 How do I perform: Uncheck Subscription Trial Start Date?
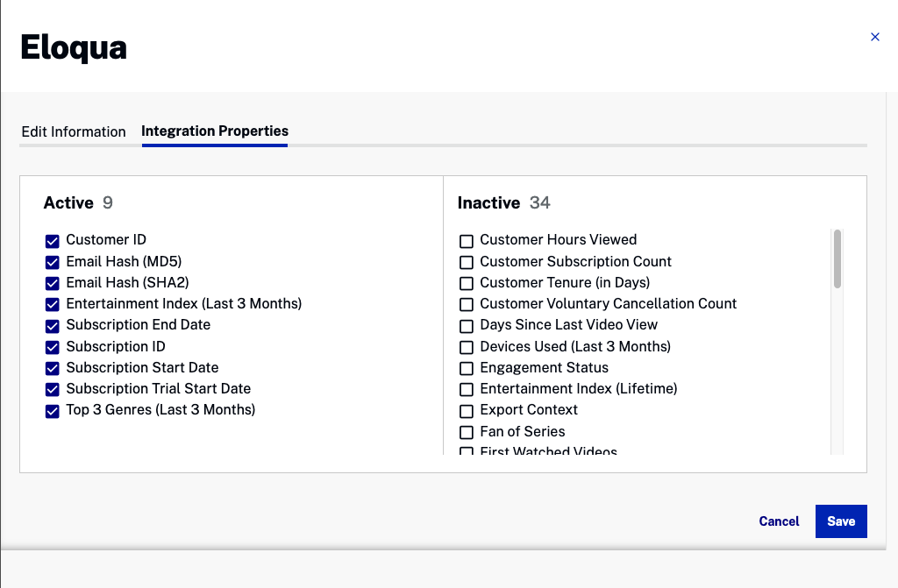[x=53, y=389]
